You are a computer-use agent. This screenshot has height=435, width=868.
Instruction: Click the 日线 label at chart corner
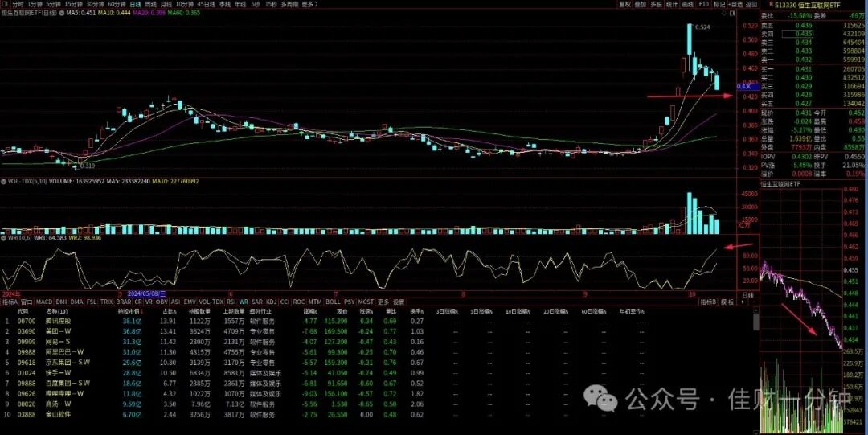tap(748, 295)
